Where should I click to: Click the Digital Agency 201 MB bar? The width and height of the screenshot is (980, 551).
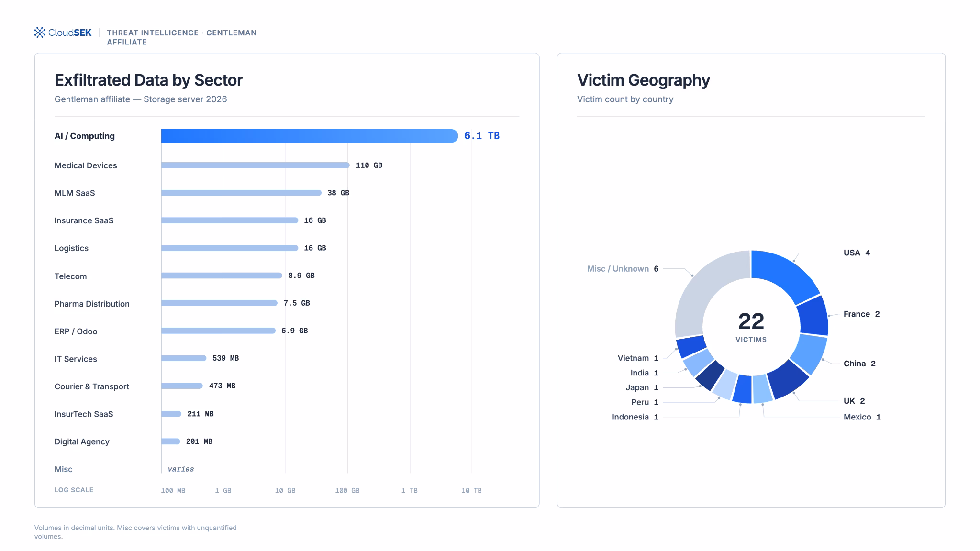[171, 441]
